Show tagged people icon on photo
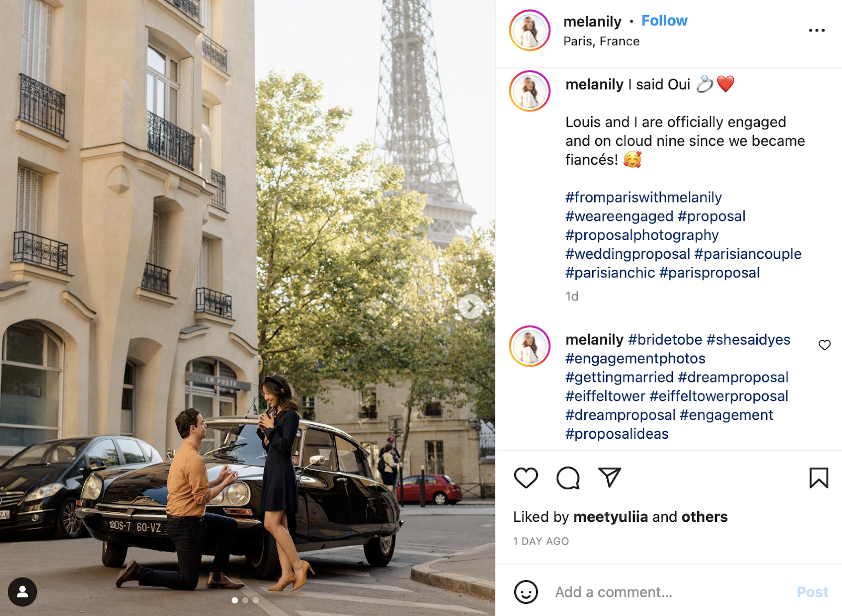 pos(23,592)
